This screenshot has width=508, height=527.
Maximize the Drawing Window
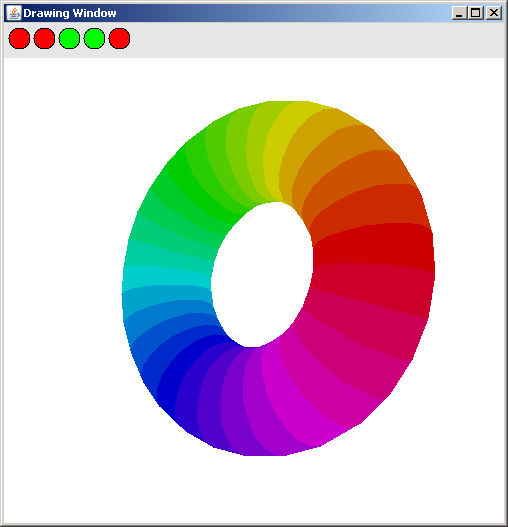[476, 13]
